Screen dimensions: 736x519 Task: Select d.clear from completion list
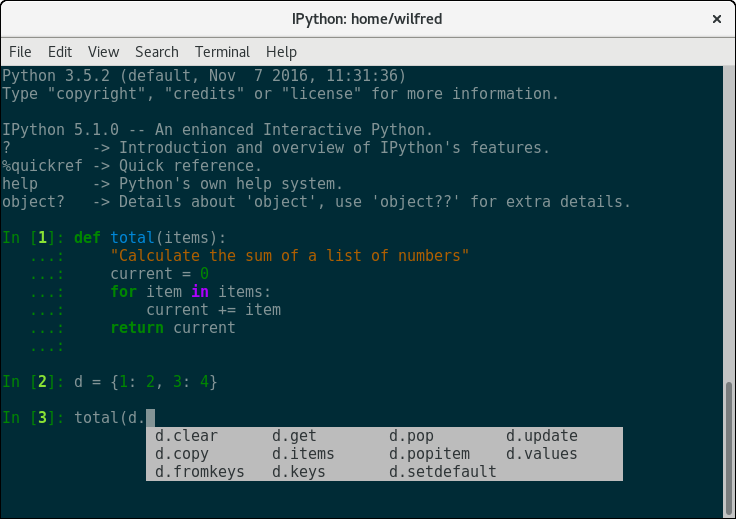pos(186,436)
